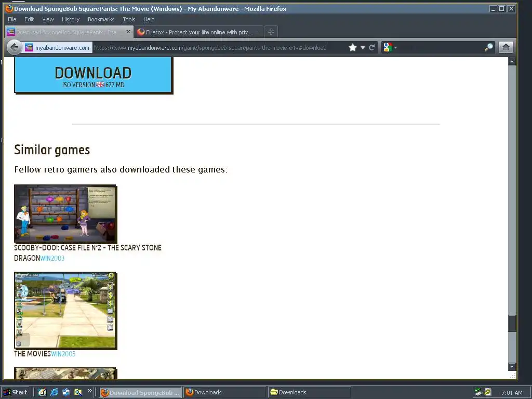Screen dimensions: 532x399
Task: Open the Bookmarks menu
Action: 101,19
